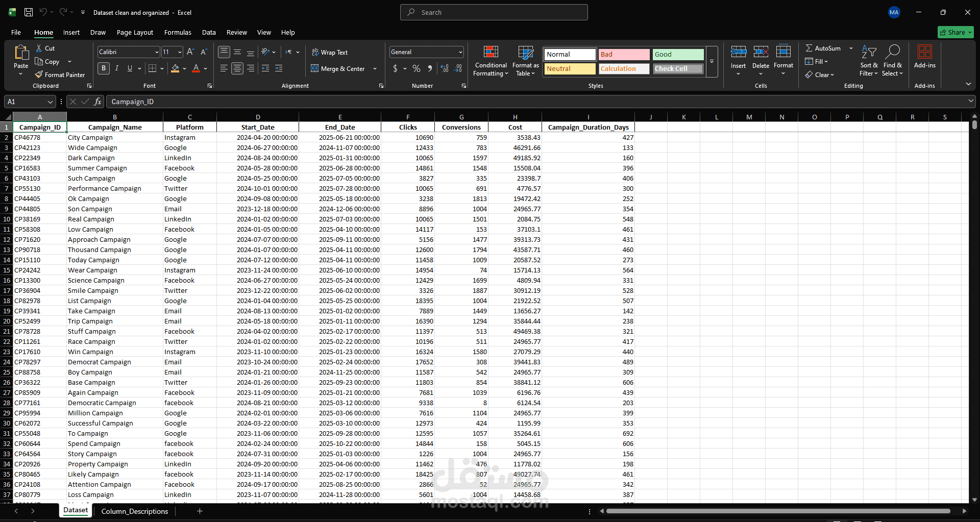Click the Increase Indent icon
Screen dimensions: 980x522
[279, 68]
